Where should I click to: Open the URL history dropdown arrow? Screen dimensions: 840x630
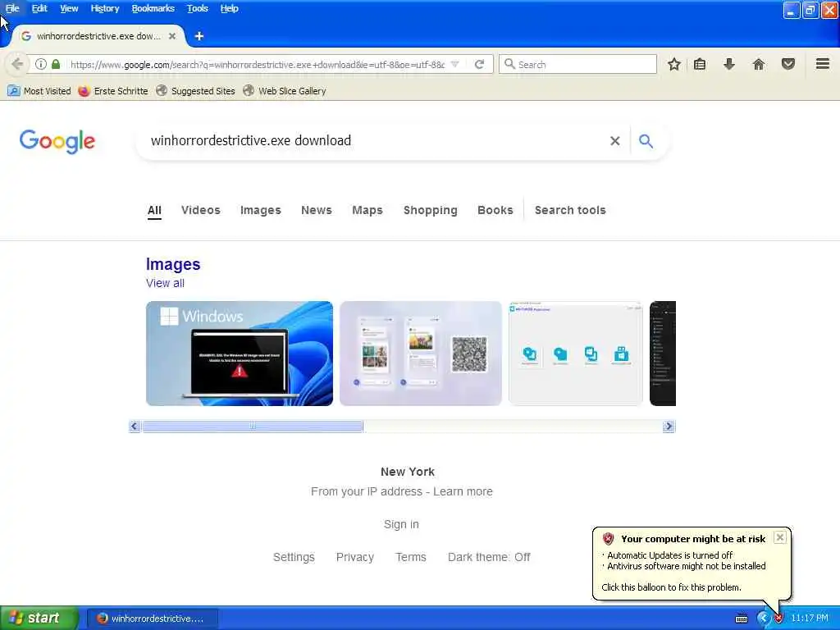(x=454, y=64)
